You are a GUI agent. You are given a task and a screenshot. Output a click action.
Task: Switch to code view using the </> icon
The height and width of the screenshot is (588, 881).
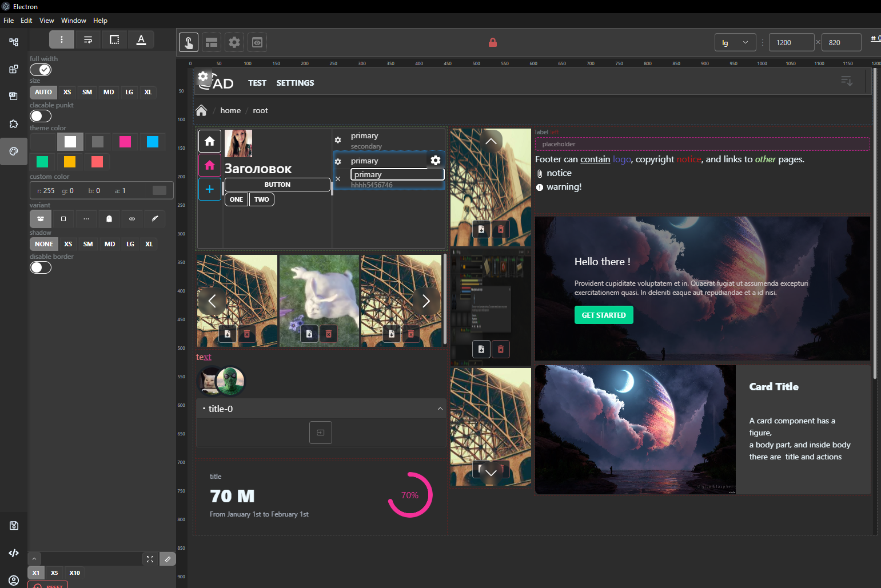pyautogui.click(x=13, y=553)
